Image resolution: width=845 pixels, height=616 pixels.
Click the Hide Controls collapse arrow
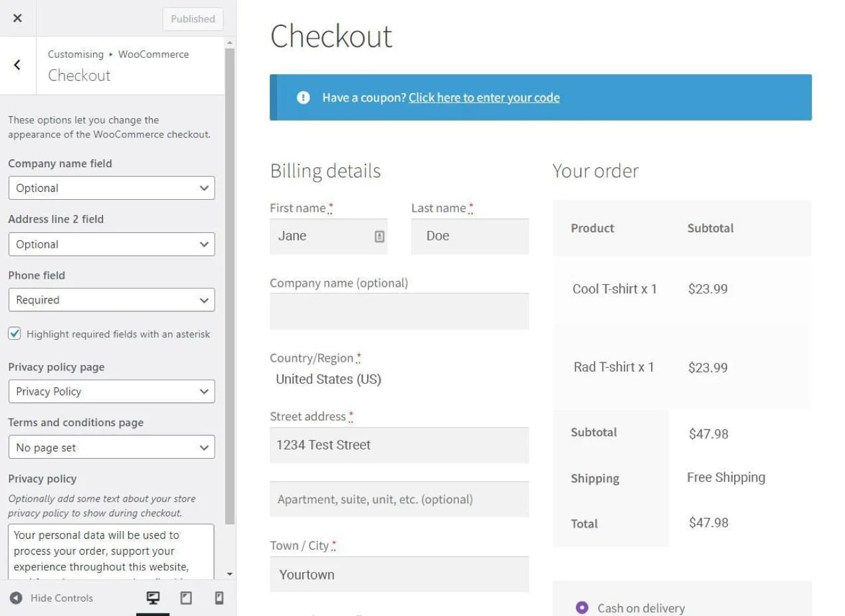pyautogui.click(x=15, y=598)
